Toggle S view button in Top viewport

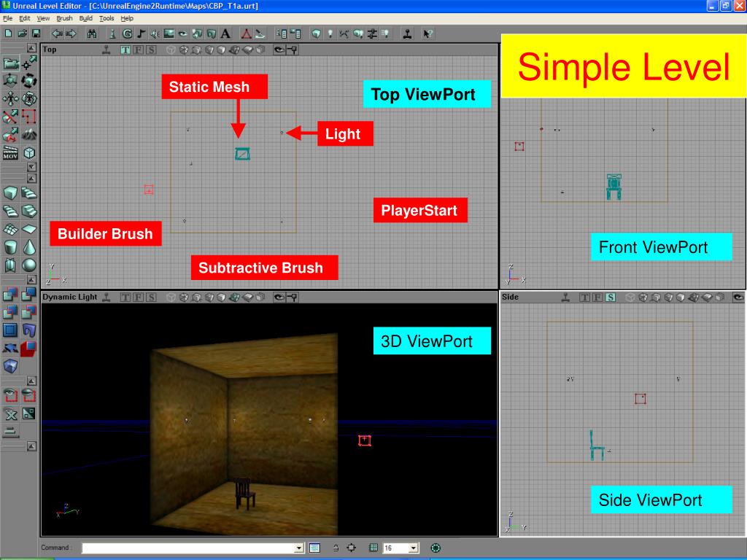pos(151,50)
